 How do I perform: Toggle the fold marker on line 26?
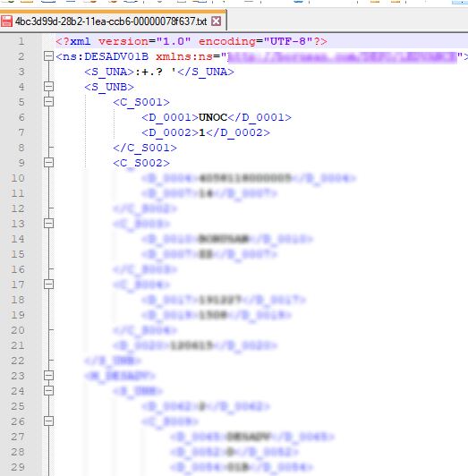[x=48, y=421]
